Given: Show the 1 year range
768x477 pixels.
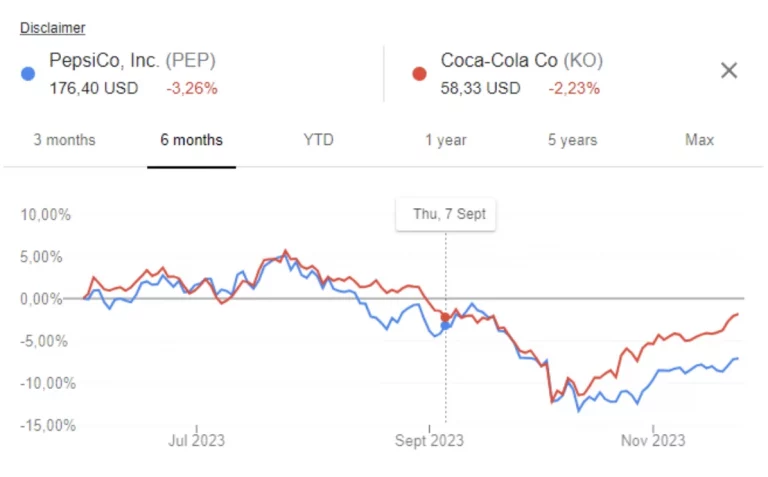Looking at the screenshot, I should [x=446, y=140].
